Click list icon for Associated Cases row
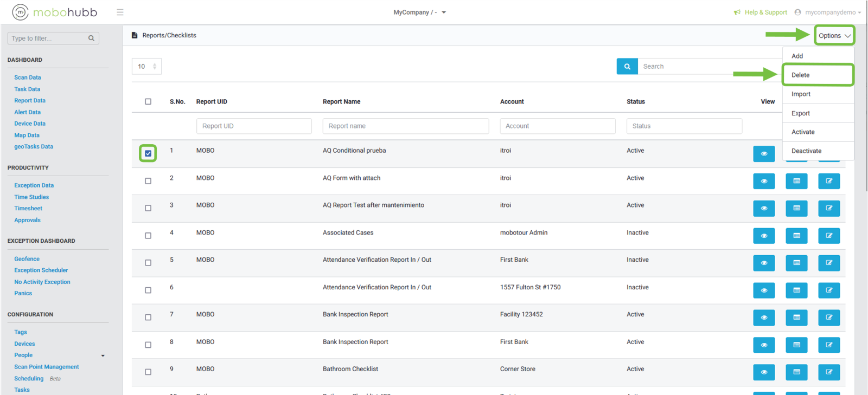The height and width of the screenshot is (395, 868). (796, 236)
